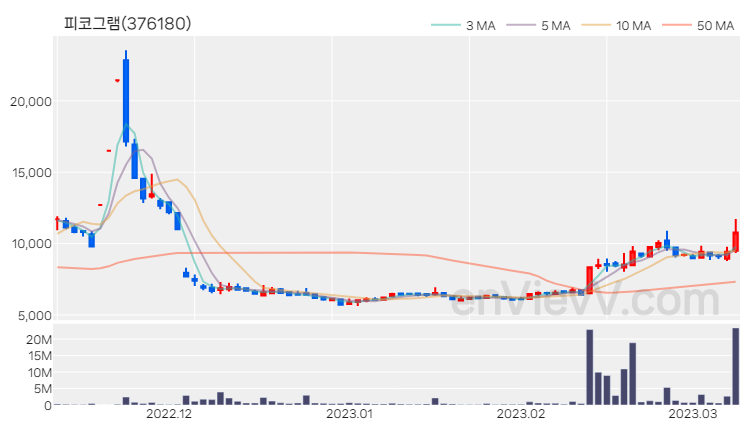Image resolution: width=750 pixels, height=430 pixels.
Task: Click the 2023.03 date axis label
Action: click(693, 414)
